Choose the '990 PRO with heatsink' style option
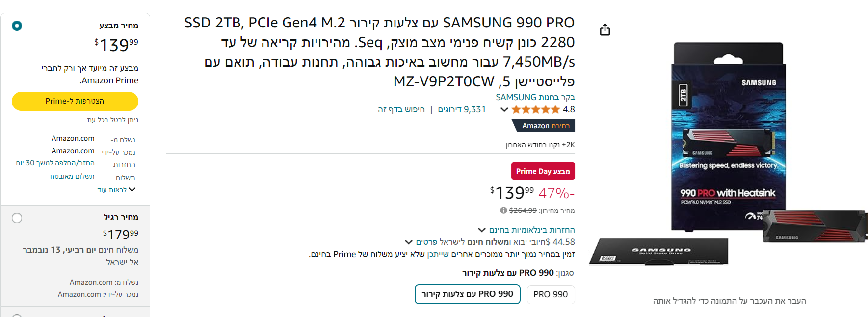This screenshot has width=868, height=317. pos(467,294)
